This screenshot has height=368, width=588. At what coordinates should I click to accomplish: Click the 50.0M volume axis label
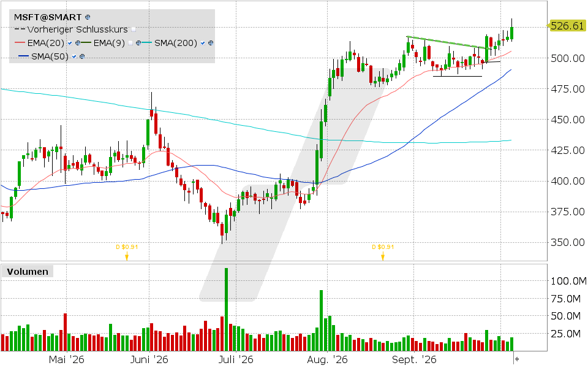(x=566, y=316)
